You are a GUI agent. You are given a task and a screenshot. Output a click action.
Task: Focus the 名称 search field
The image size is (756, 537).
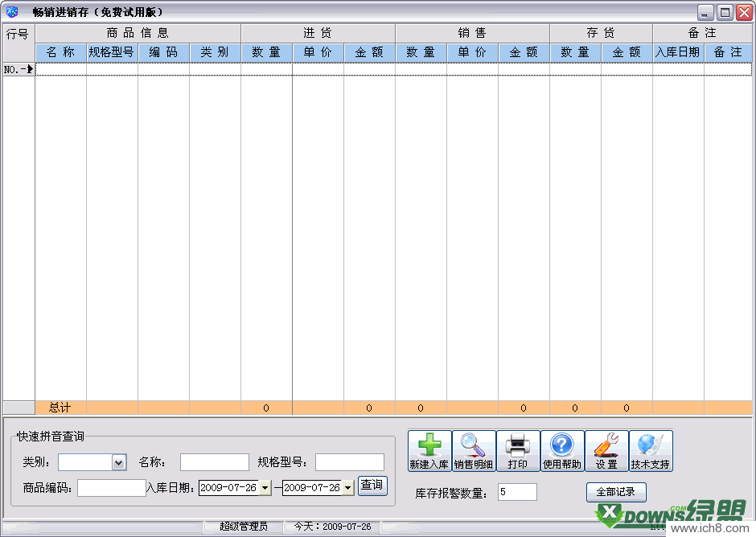pyautogui.click(x=214, y=462)
